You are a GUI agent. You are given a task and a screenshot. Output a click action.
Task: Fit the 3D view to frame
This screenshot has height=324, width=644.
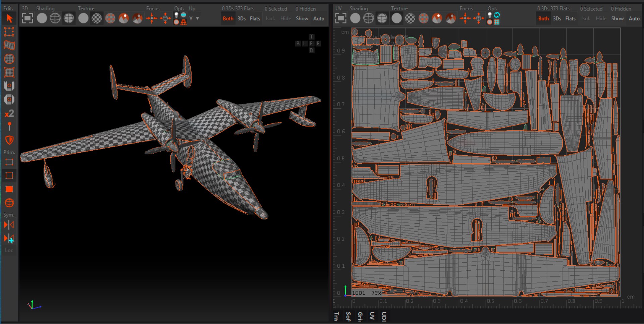pyautogui.click(x=28, y=18)
